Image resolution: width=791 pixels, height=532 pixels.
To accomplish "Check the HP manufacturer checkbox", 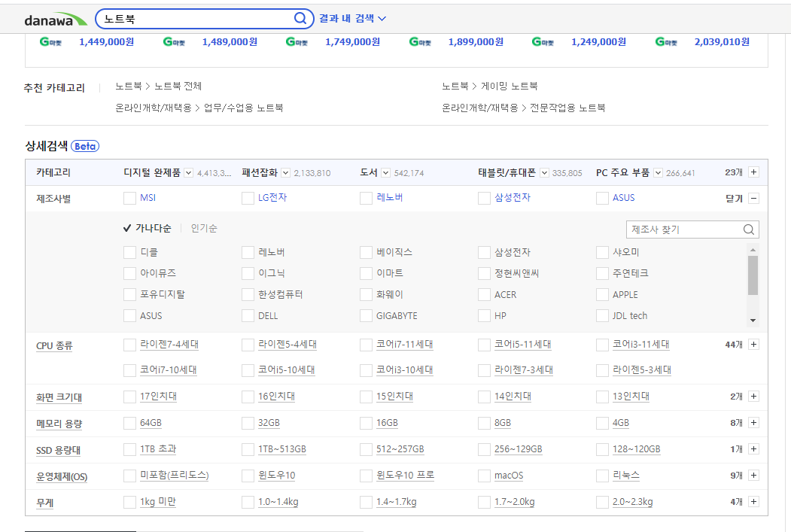I will click(x=484, y=316).
